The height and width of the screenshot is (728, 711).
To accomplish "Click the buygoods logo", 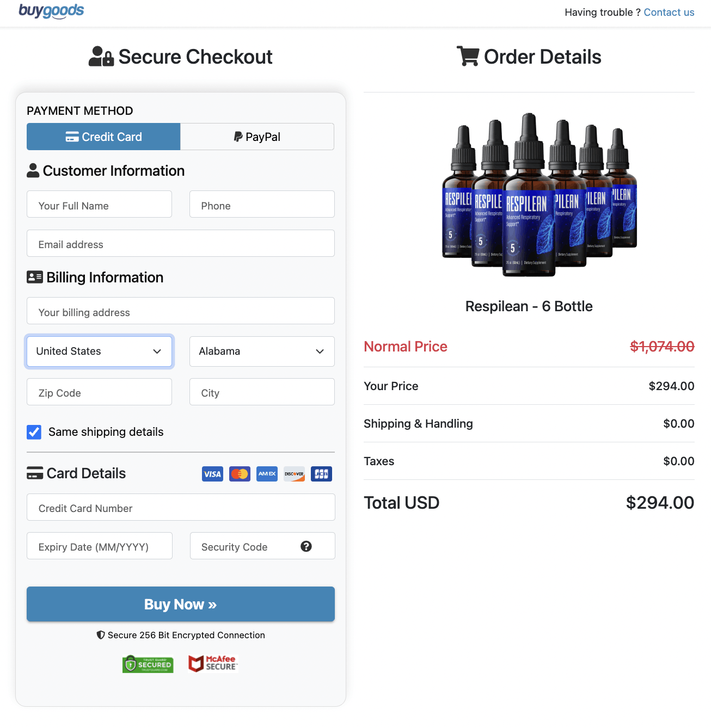I will pyautogui.click(x=51, y=11).
